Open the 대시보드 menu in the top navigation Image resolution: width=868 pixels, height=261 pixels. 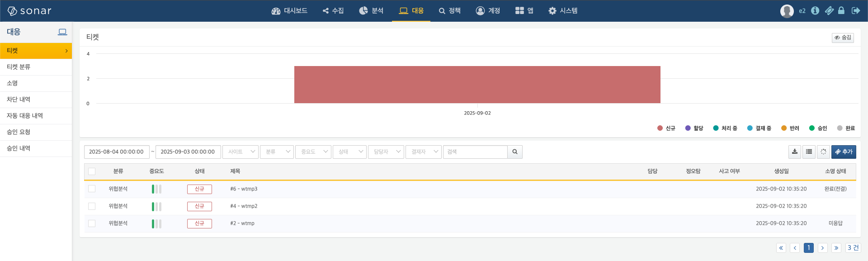(x=289, y=11)
